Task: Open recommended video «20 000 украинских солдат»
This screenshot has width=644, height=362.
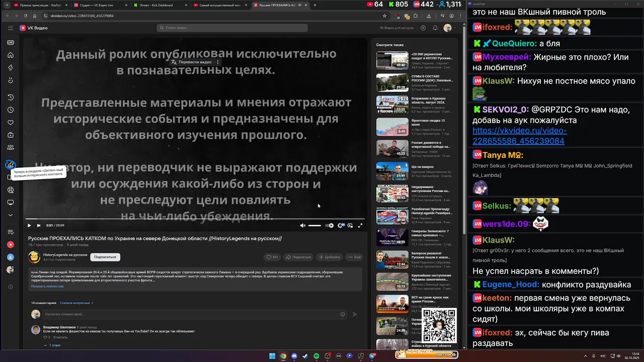Action: click(x=415, y=60)
